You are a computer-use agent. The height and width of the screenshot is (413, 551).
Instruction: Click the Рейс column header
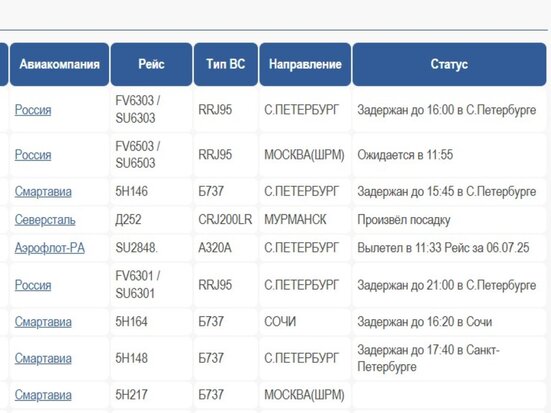tap(151, 64)
